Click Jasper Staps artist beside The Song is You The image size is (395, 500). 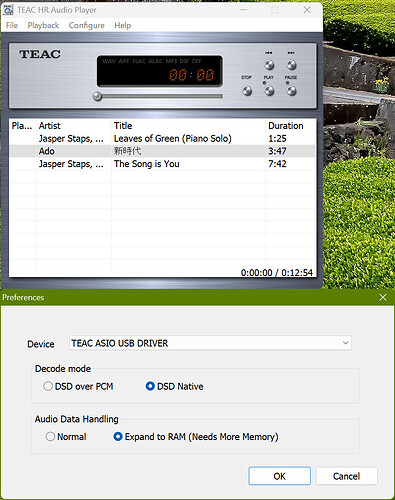click(71, 164)
